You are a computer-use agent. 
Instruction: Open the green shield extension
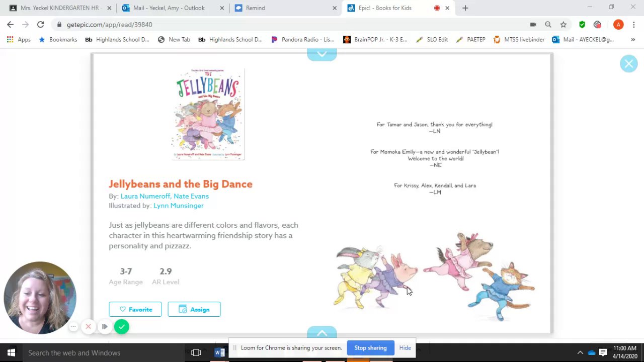coord(582,25)
